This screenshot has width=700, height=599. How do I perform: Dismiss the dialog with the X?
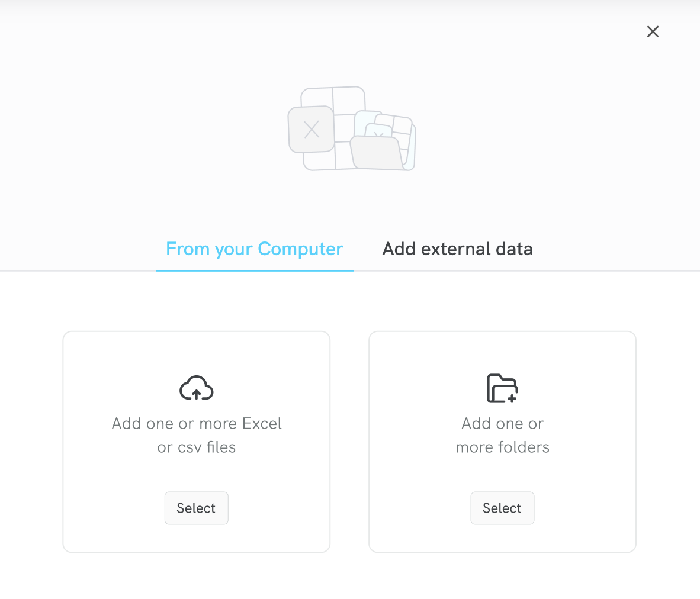coord(653,31)
